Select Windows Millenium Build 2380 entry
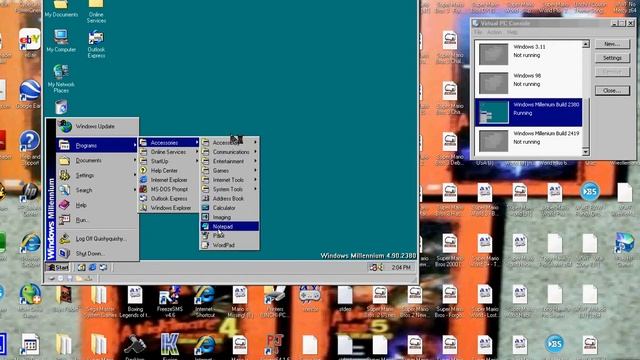 (529, 112)
